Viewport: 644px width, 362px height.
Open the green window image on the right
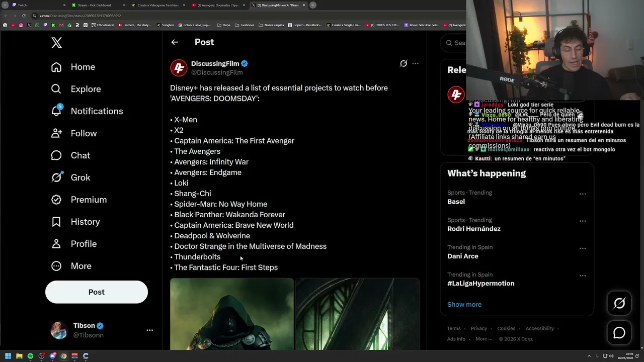(x=357, y=314)
